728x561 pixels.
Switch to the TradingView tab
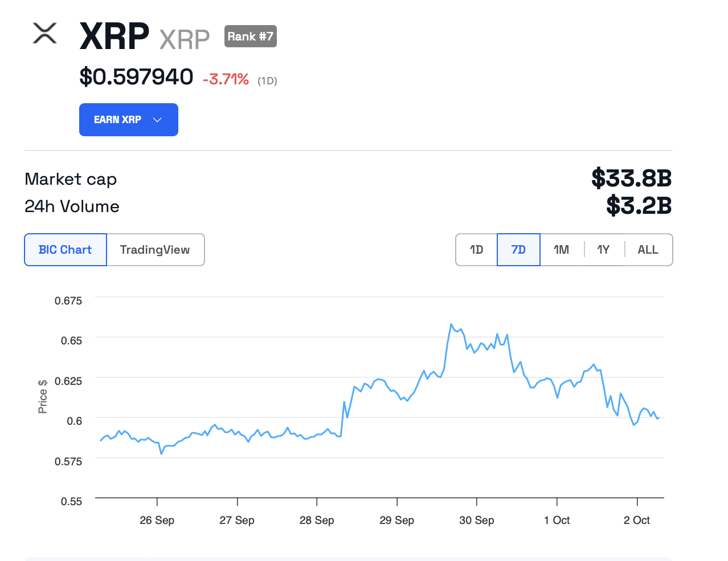point(155,250)
